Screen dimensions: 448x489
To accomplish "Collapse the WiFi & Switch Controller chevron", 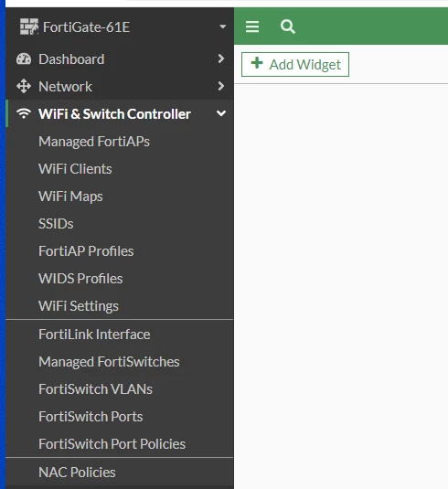I will [x=221, y=113].
